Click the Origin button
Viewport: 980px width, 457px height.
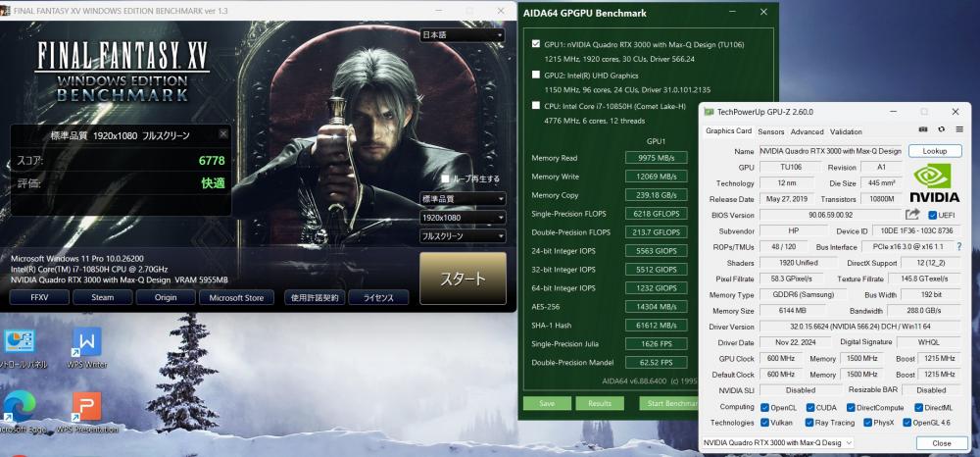point(166,297)
